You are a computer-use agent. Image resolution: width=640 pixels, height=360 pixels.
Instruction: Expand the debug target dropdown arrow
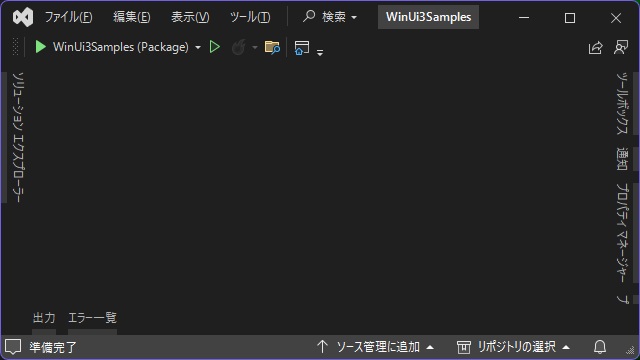pos(198,48)
